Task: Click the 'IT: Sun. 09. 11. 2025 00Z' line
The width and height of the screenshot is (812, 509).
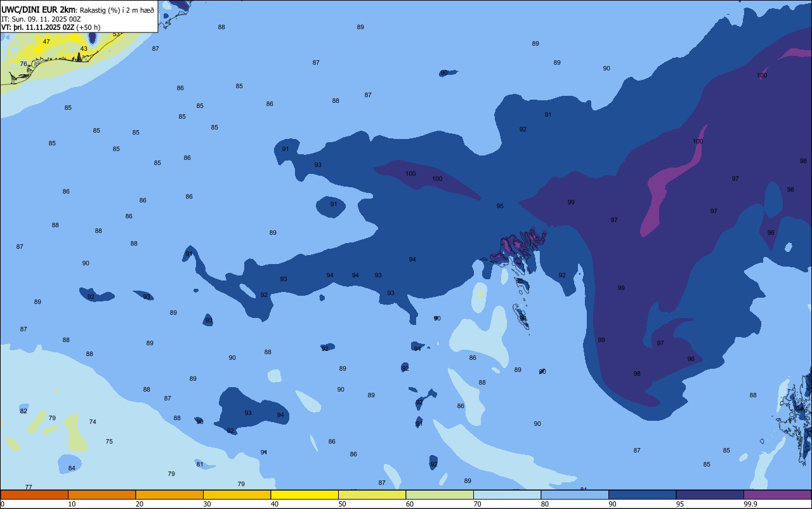Action: pos(41,19)
